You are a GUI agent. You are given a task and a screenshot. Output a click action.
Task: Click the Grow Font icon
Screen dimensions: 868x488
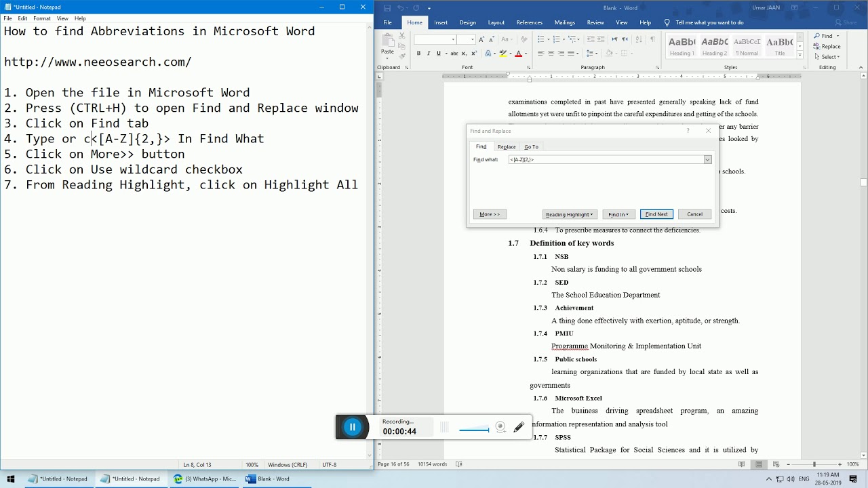pyautogui.click(x=481, y=39)
